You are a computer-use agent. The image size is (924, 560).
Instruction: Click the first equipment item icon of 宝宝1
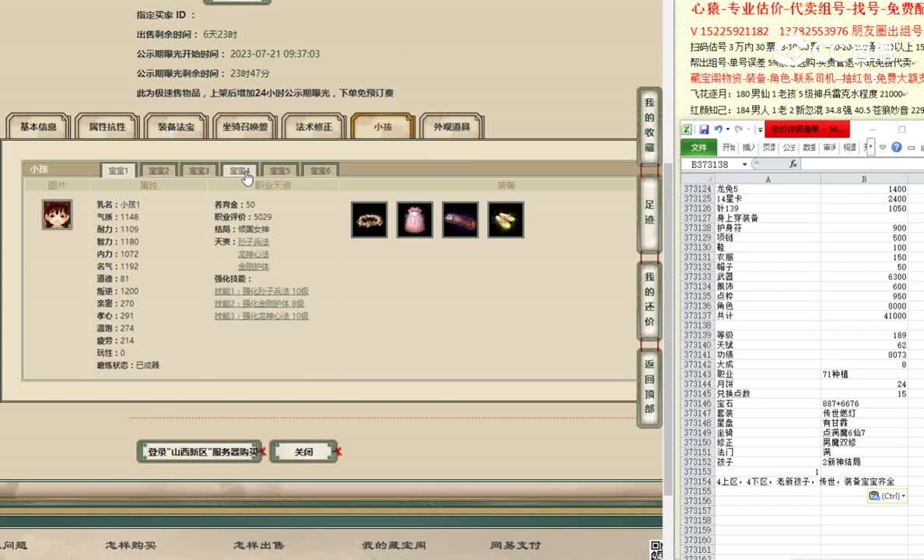369,220
